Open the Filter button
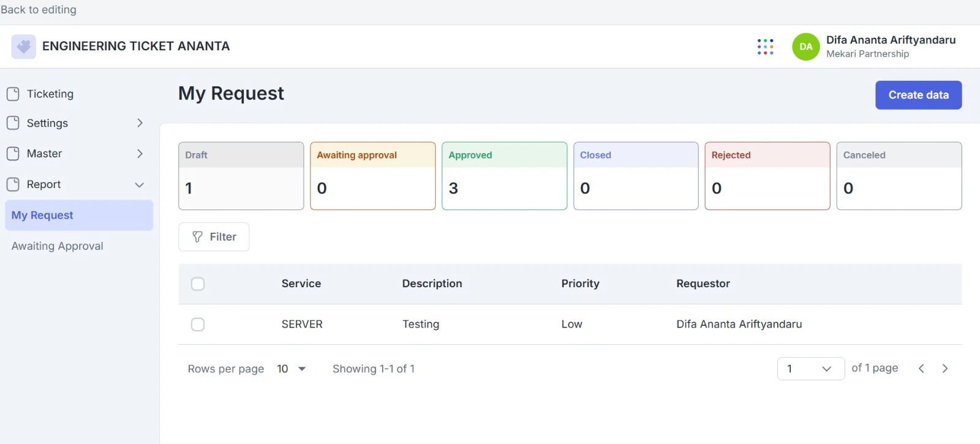980x444 pixels. (x=214, y=237)
